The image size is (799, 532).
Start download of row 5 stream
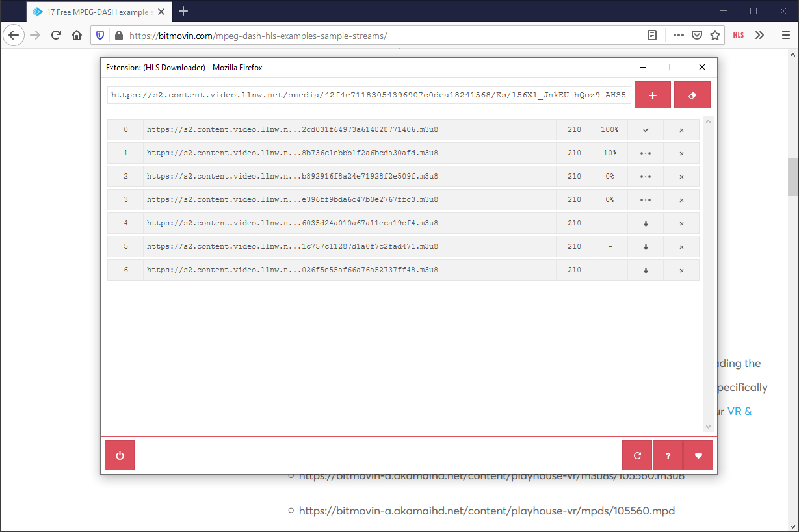click(646, 247)
